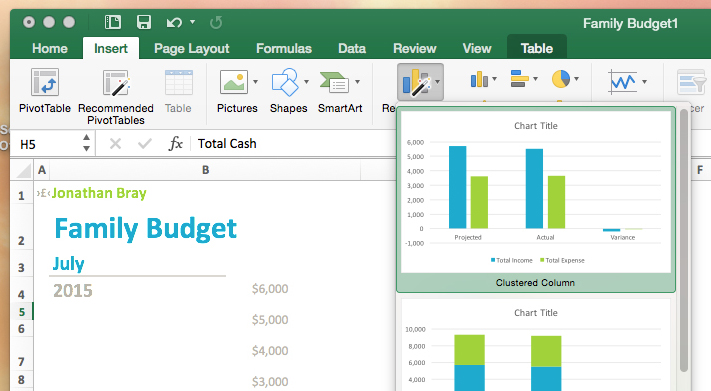Click the Slicer icon
This screenshot has width=711, height=391.
[x=691, y=83]
